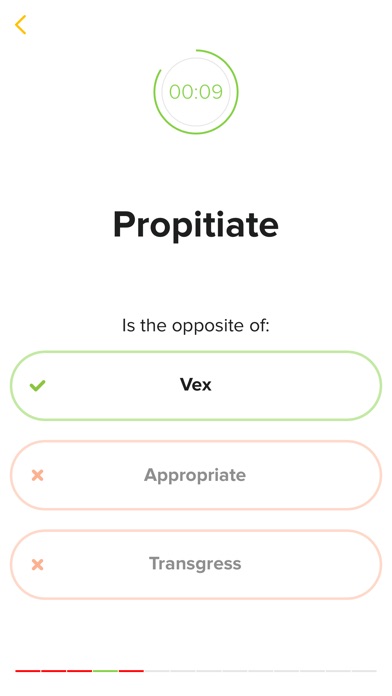This screenshot has height=696, width=392.
Task: Click the orange X beside Transgress
Action: pyautogui.click(x=38, y=565)
